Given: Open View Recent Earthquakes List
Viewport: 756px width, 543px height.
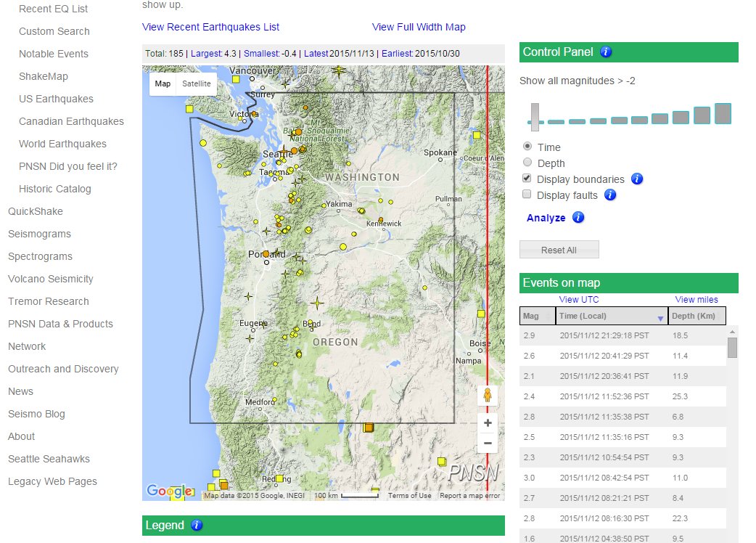Looking at the screenshot, I should click(x=210, y=26).
